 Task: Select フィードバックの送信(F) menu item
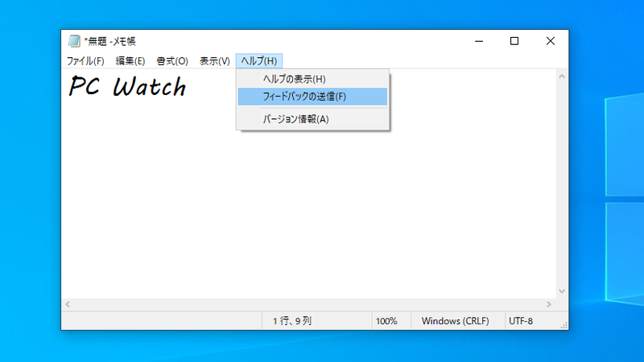312,97
